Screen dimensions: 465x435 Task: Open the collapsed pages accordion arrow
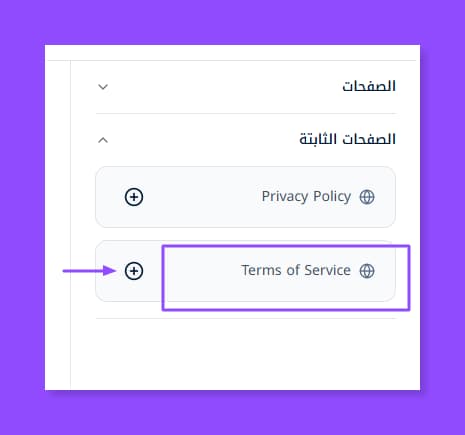click(103, 87)
